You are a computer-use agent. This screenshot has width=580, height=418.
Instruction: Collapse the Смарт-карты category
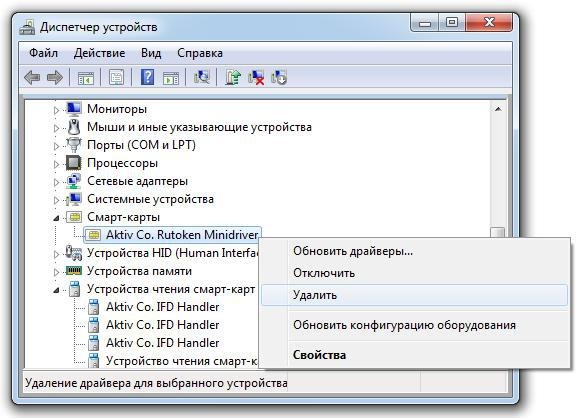pyautogui.click(x=56, y=218)
